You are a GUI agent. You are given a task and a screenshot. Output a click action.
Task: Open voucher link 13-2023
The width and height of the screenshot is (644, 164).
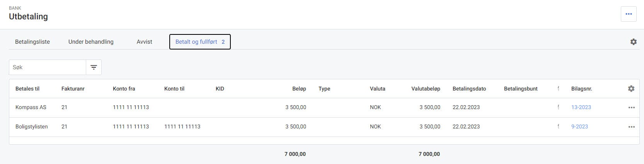tap(581, 107)
